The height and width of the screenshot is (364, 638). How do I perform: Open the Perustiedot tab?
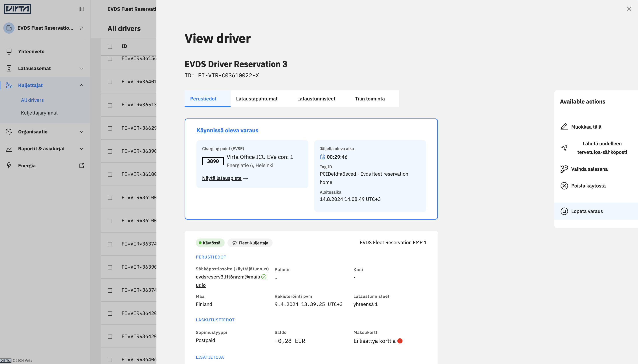click(x=207, y=99)
